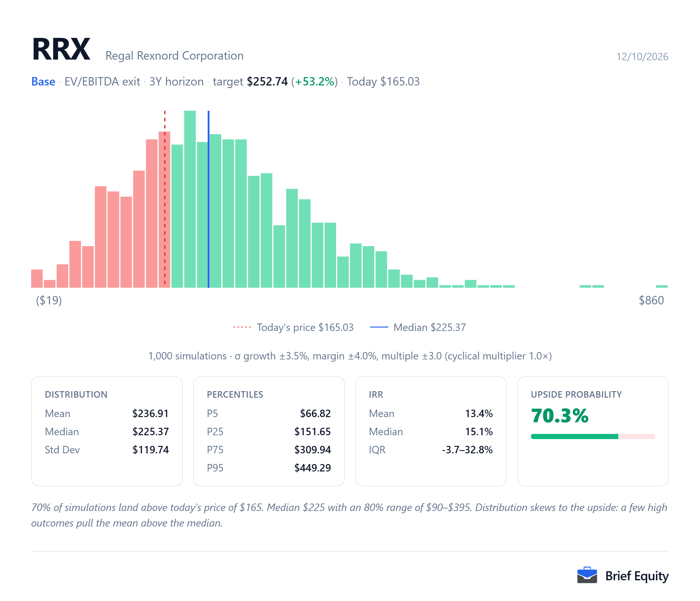Click the Median $225.37 legend entry
Viewport: 700px width, 601px height.
418,327
